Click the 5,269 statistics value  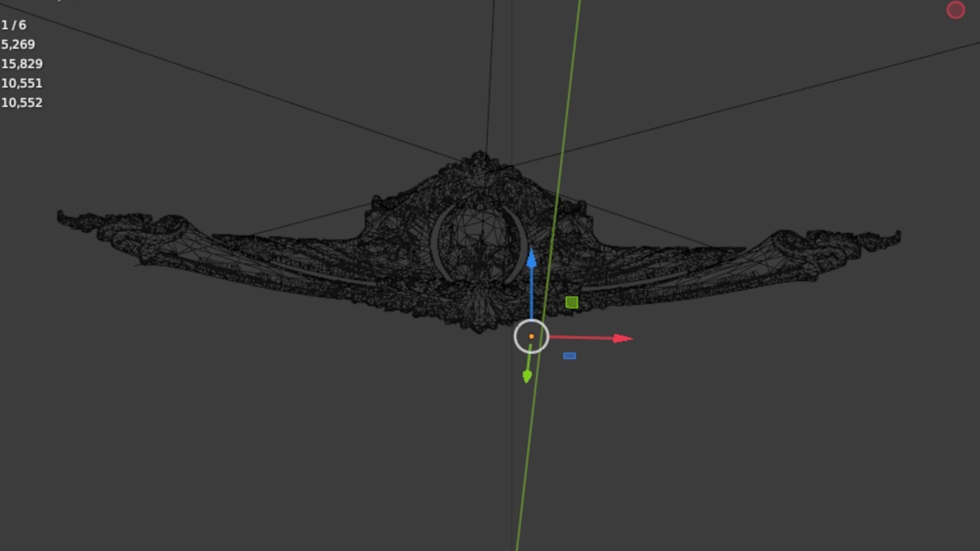tap(18, 44)
